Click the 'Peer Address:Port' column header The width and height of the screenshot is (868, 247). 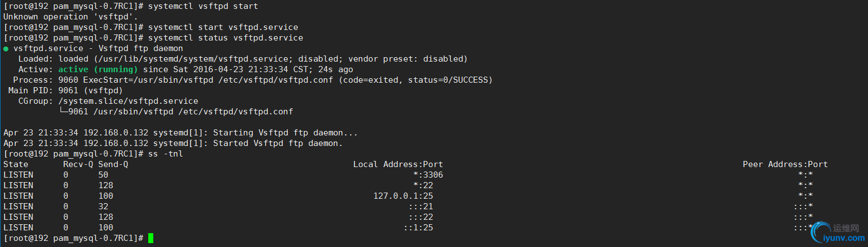(785, 164)
